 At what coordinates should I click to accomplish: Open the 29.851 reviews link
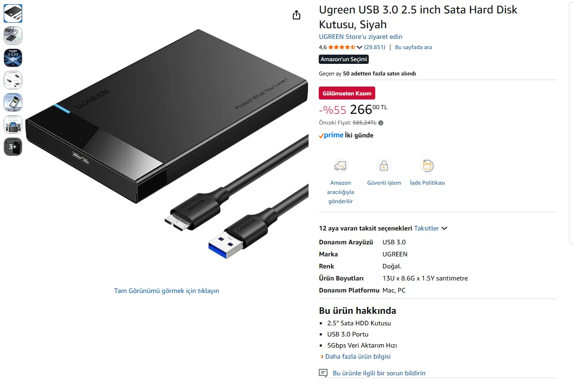374,47
